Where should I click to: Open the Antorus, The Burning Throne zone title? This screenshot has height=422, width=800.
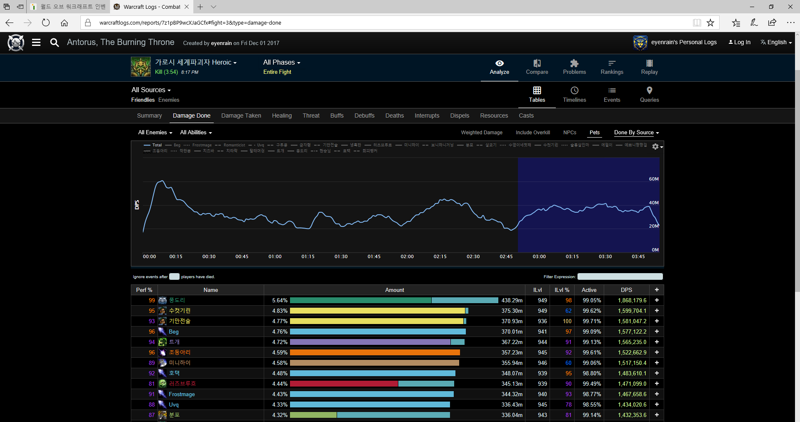[x=120, y=42]
